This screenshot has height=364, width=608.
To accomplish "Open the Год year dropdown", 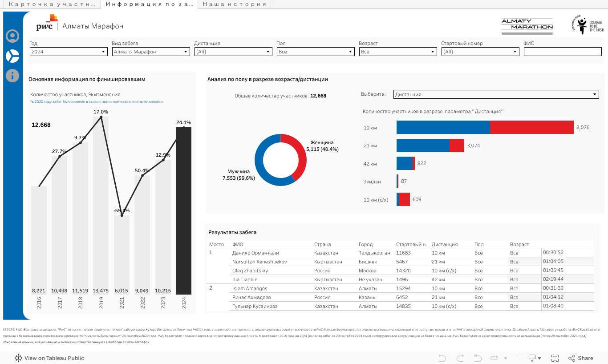I will pos(69,52).
